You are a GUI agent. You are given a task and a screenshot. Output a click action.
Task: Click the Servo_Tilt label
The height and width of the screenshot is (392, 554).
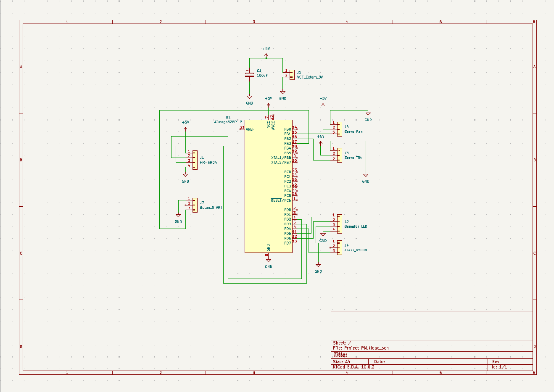coord(353,158)
